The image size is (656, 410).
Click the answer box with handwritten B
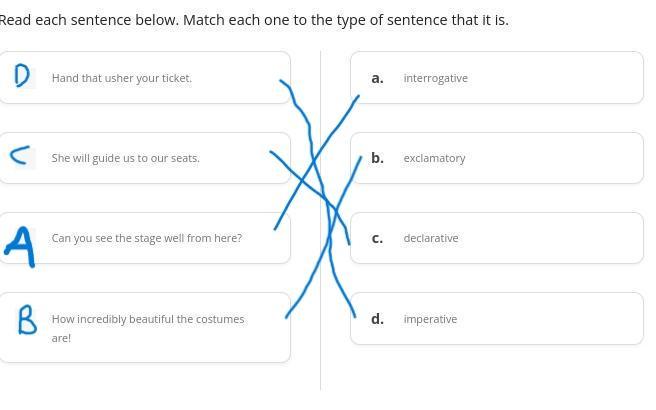tap(26, 320)
